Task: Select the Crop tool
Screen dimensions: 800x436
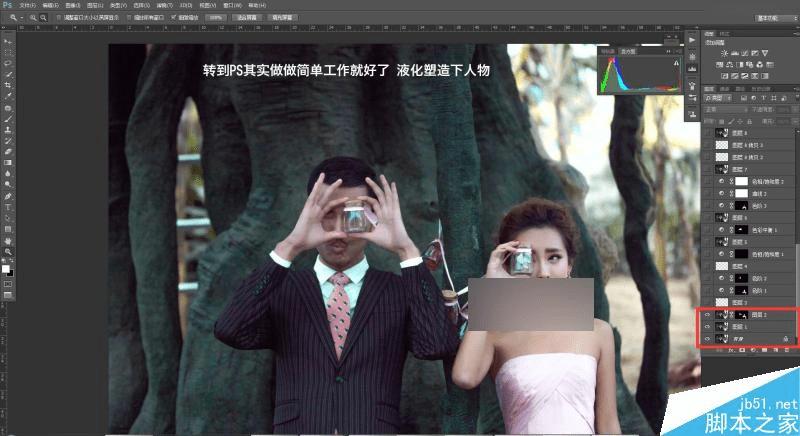Action: (x=8, y=85)
